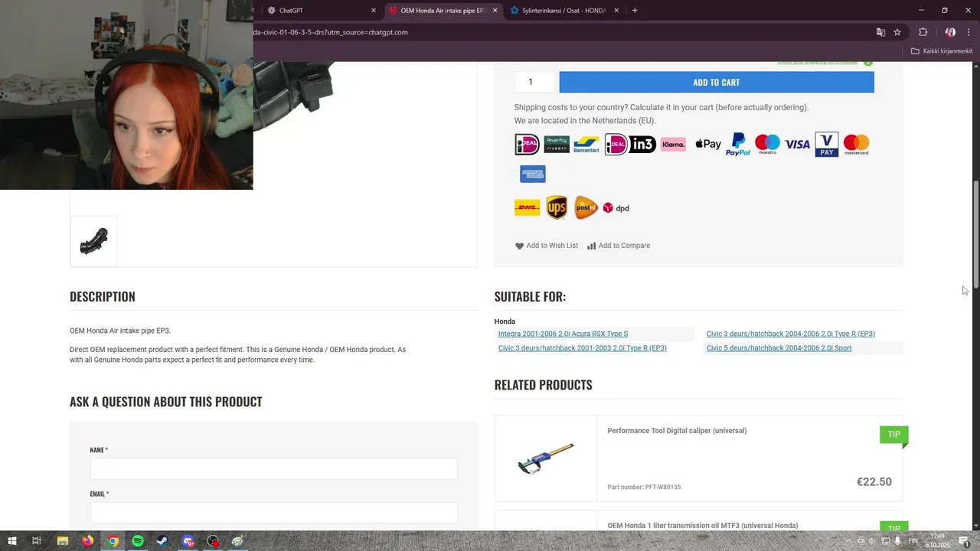This screenshot has height=551, width=980.
Task: Open Integra 2001-2006 2.0i Acura RSX Type S link
Action: point(563,334)
